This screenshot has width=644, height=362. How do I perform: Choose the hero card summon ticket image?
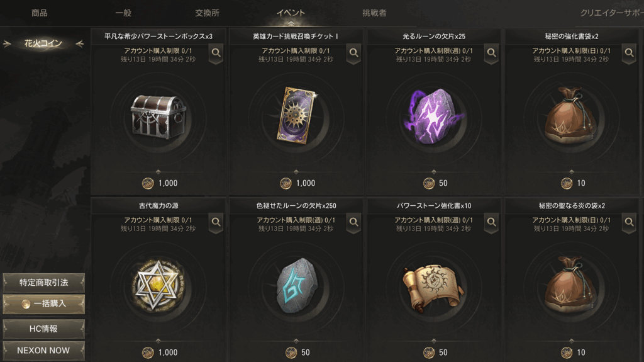[296, 116]
